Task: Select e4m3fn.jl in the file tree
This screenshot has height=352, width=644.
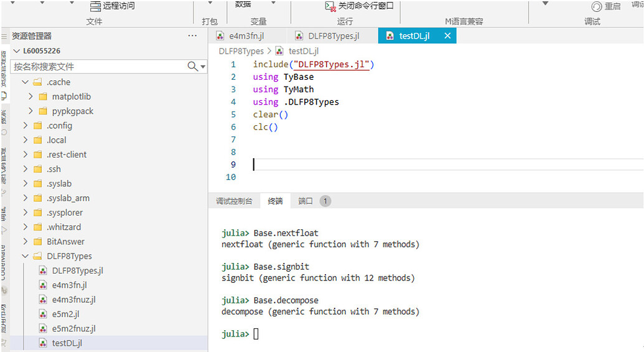Action: pyautogui.click(x=69, y=285)
